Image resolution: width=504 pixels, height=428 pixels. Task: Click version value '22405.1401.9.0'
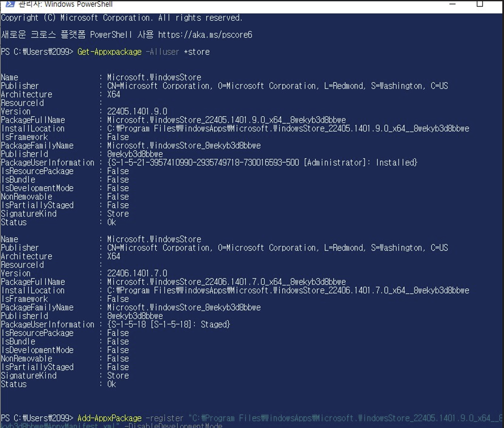point(137,111)
